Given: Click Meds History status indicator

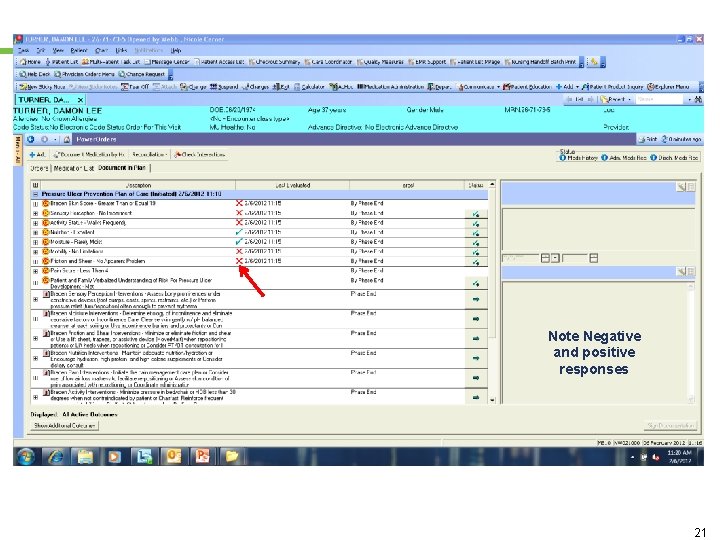Looking at the screenshot, I should click(578, 158).
